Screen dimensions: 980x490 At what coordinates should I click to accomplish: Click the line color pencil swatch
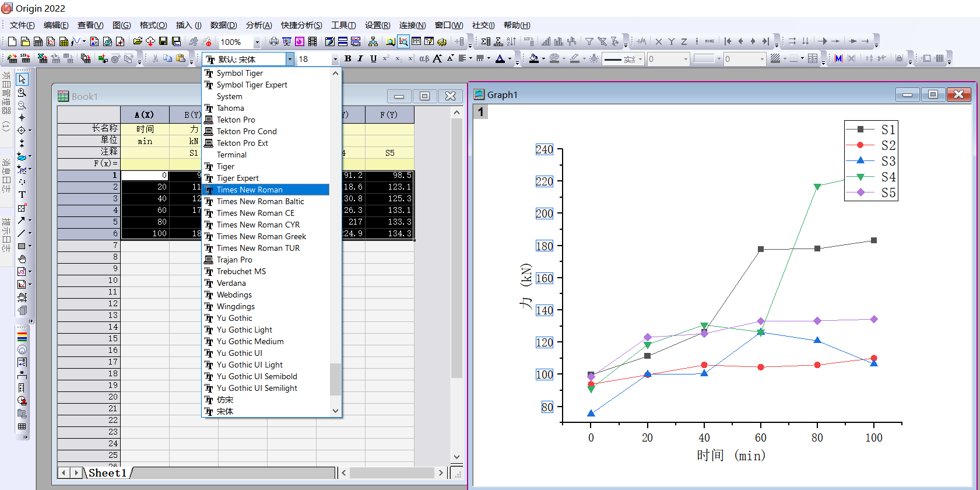coord(575,58)
